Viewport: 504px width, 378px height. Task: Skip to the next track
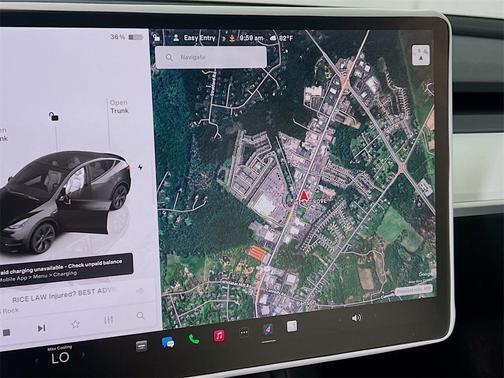pyautogui.click(x=41, y=328)
